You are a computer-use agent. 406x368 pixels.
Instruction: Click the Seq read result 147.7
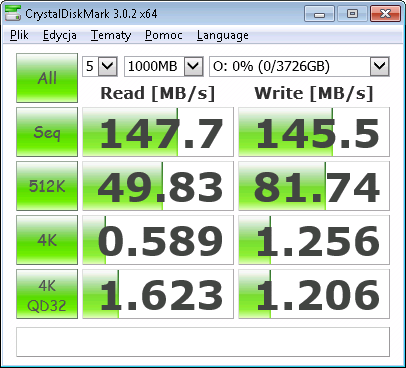tap(158, 132)
